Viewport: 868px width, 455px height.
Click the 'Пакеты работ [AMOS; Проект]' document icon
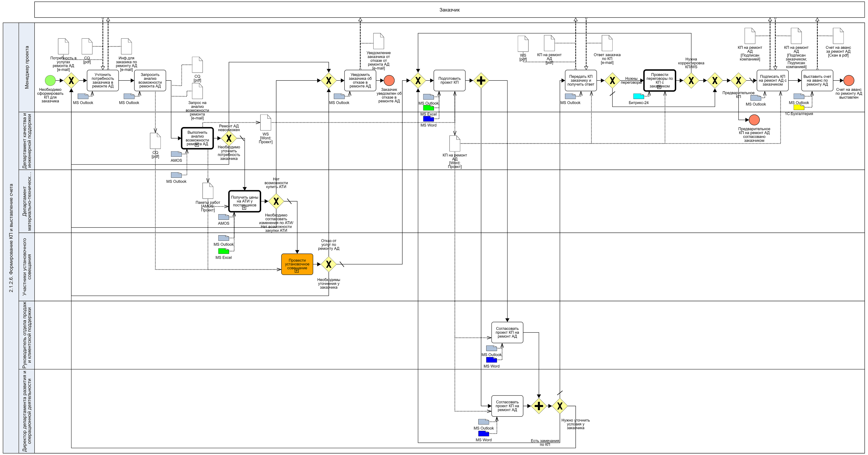pos(208,191)
